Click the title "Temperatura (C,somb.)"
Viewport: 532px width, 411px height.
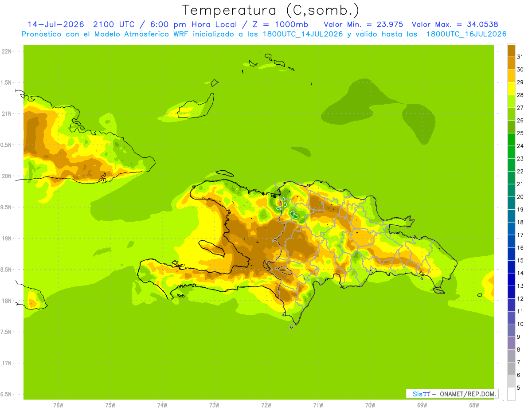[x=271, y=11]
